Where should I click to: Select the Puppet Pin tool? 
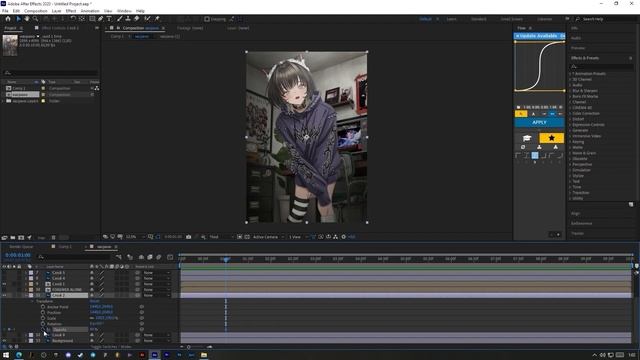157,19
